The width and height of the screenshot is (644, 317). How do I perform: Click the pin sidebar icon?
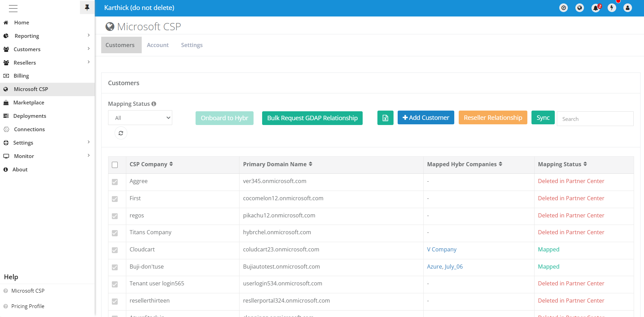tap(87, 8)
